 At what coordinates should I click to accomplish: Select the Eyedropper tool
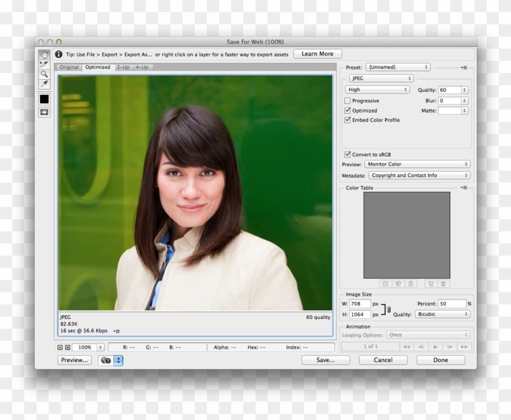[x=43, y=84]
